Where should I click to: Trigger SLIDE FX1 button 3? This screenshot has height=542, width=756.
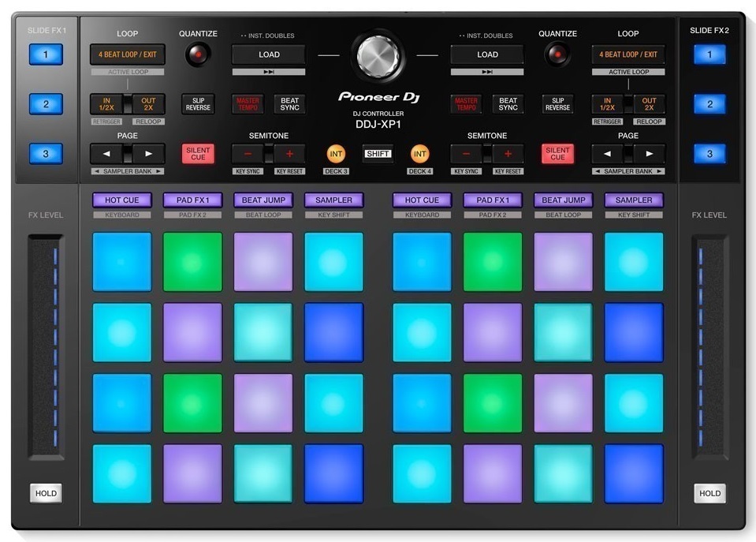point(46,154)
